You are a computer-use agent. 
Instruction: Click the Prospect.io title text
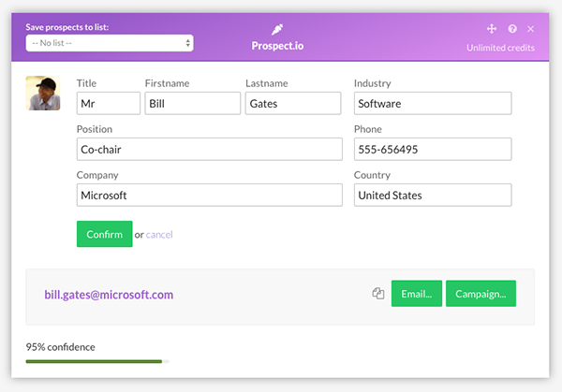pos(277,46)
